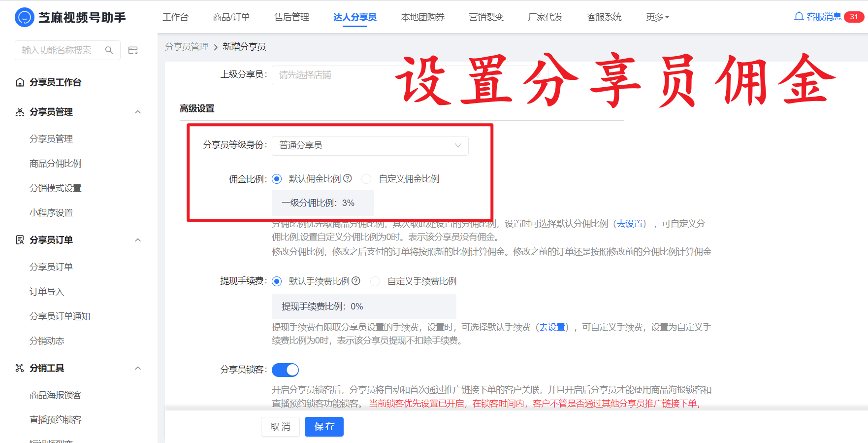Click the tool icon next to 分销工具 section

[20, 368]
